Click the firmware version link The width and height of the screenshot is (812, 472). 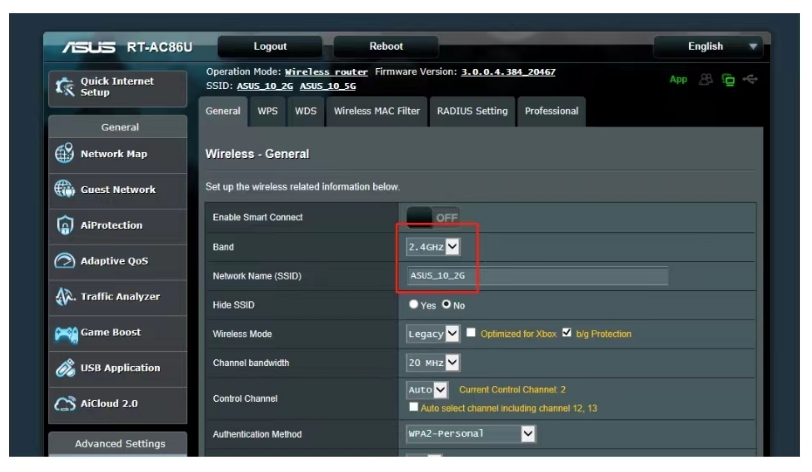click(x=508, y=72)
